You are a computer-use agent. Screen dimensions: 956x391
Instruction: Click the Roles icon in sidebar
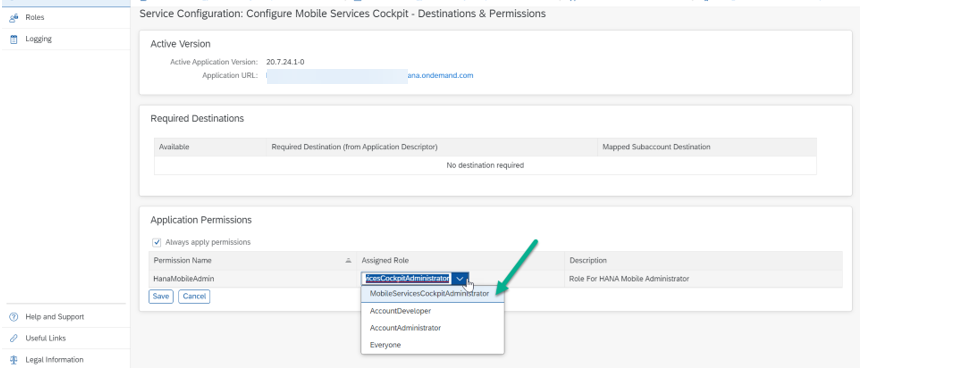13,18
